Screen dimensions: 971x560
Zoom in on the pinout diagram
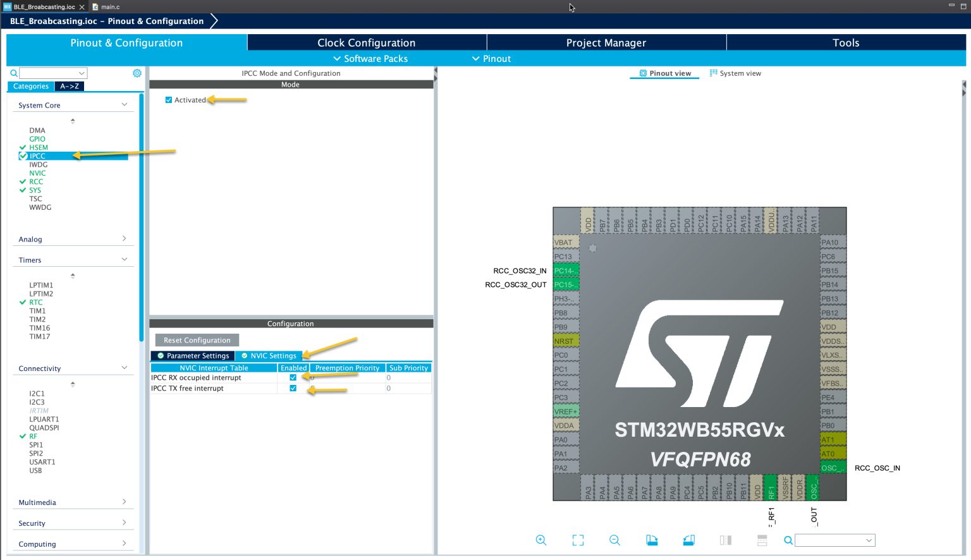[541, 540]
